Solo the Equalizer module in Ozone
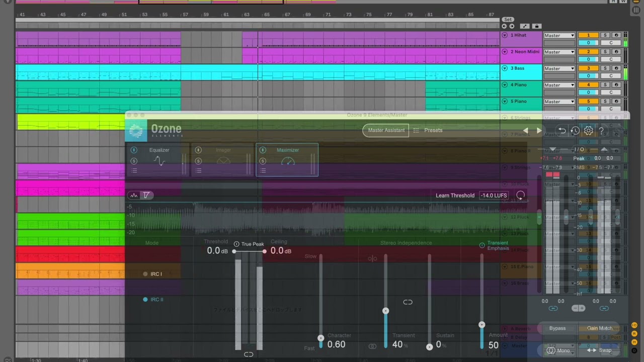This screenshot has height=362, width=644. [134, 161]
